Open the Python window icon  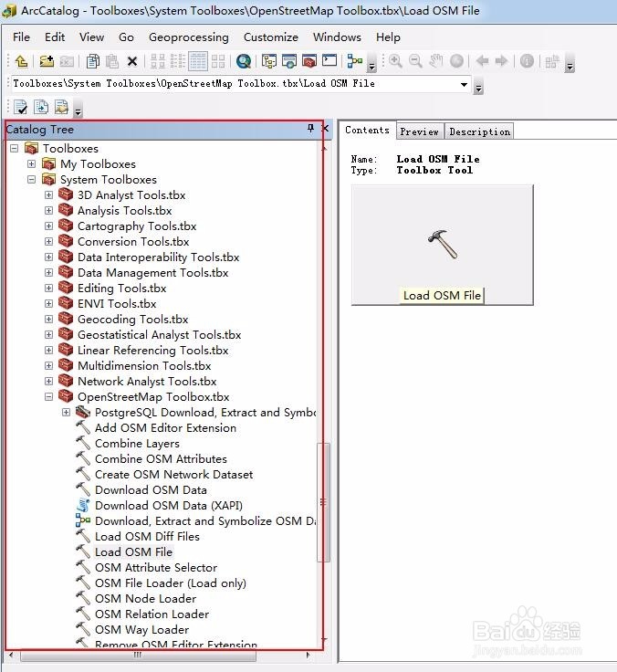(x=329, y=60)
